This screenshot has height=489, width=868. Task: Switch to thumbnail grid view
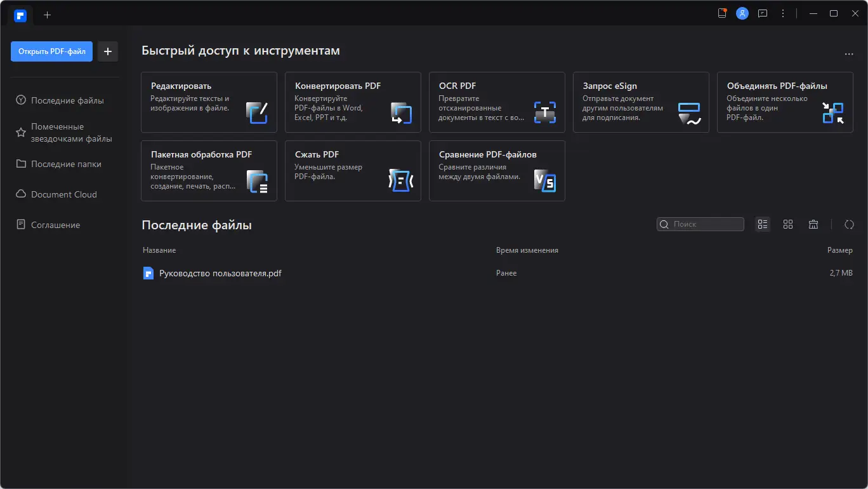click(x=788, y=224)
